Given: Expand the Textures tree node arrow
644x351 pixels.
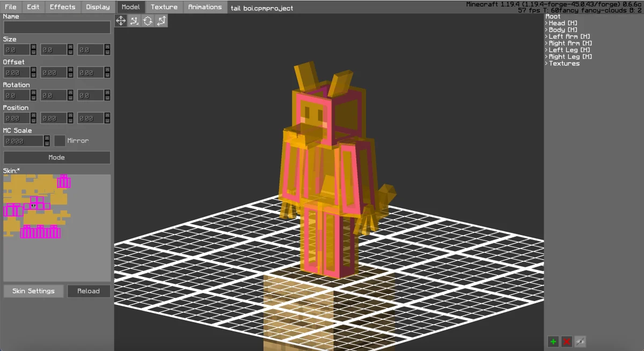Looking at the screenshot, I should point(546,63).
